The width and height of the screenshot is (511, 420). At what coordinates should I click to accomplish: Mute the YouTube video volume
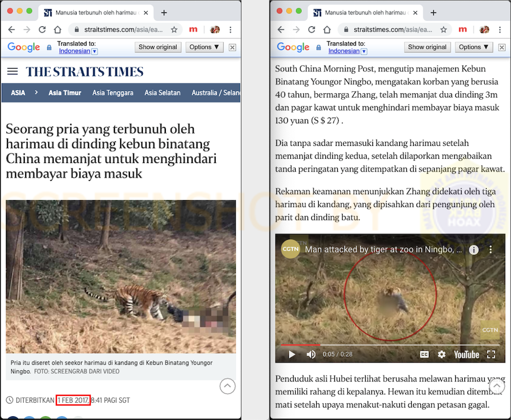(x=311, y=354)
